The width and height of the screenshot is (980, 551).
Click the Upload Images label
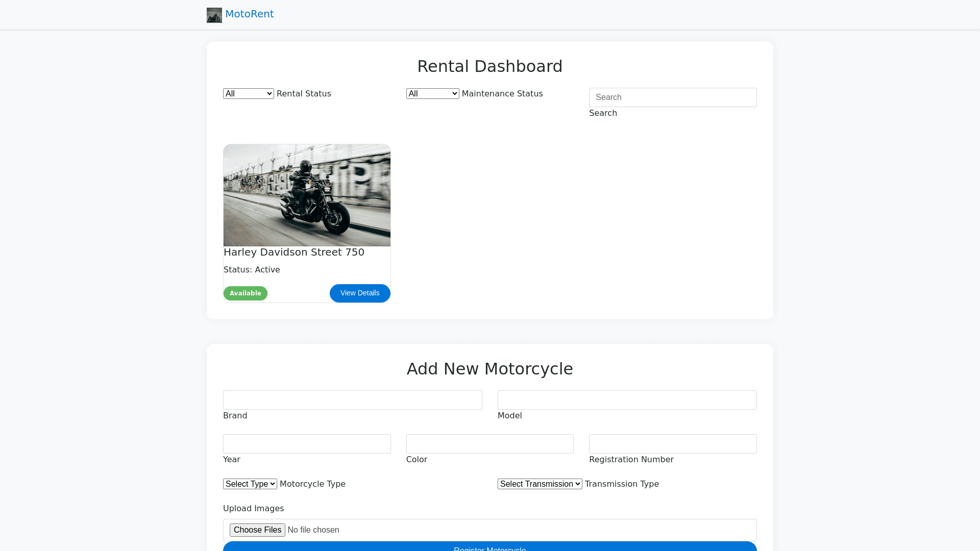(x=253, y=509)
